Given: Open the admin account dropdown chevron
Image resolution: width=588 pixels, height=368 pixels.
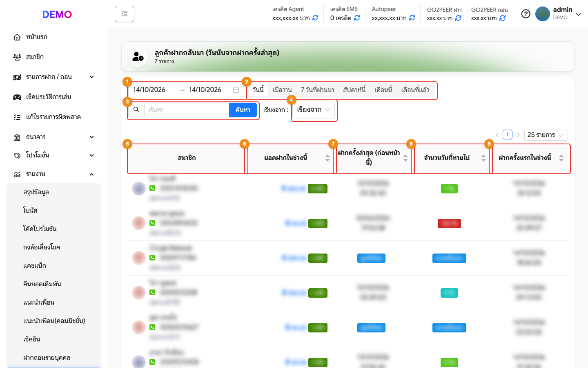Looking at the screenshot, I should click(x=579, y=14).
